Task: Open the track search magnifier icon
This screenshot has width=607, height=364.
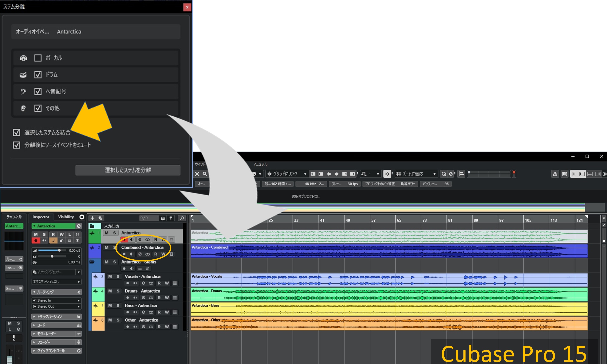Action: (x=182, y=218)
